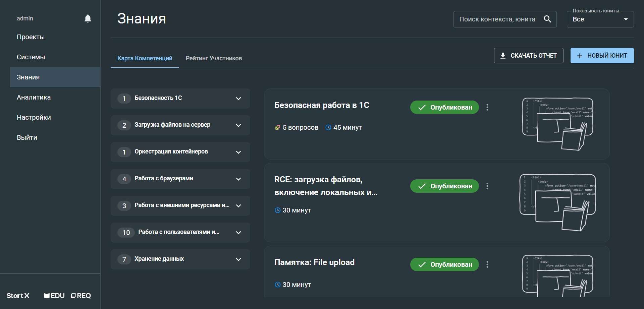Select the Карта Компетенций tab
This screenshot has width=644, height=309.
145,58
